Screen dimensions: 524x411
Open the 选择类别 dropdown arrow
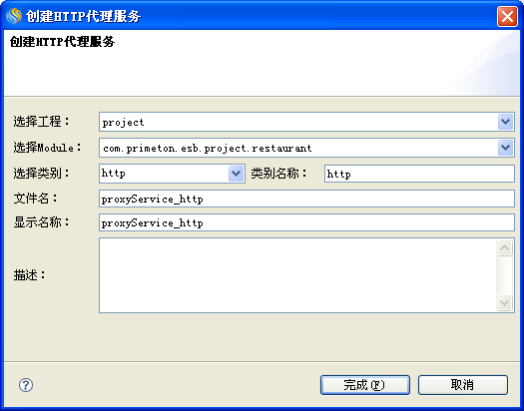click(x=236, y=173)
